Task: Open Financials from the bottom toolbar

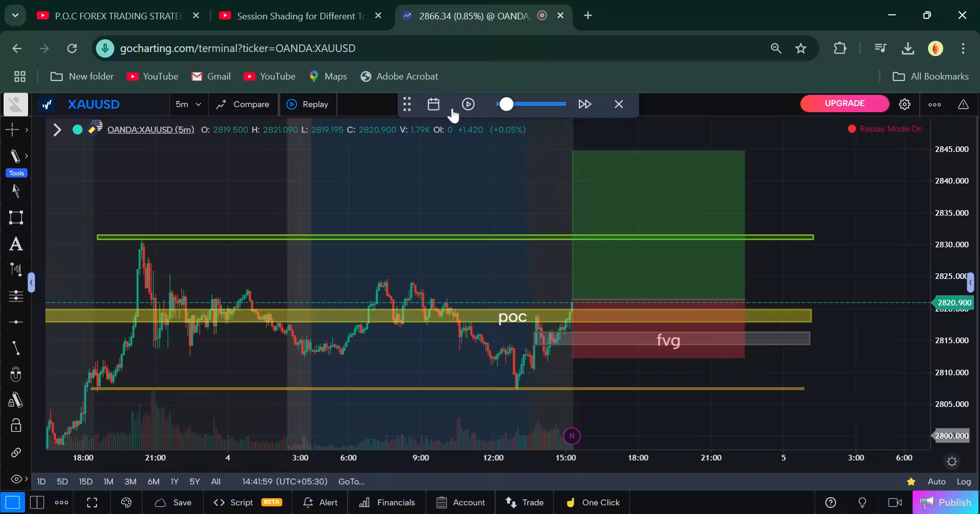Action: pos(387,502)
